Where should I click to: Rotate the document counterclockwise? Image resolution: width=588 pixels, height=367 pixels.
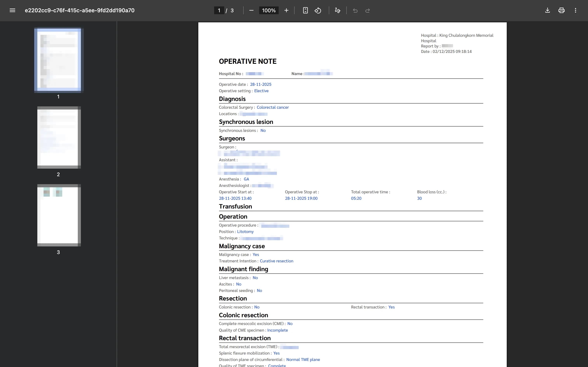(318, 11)
